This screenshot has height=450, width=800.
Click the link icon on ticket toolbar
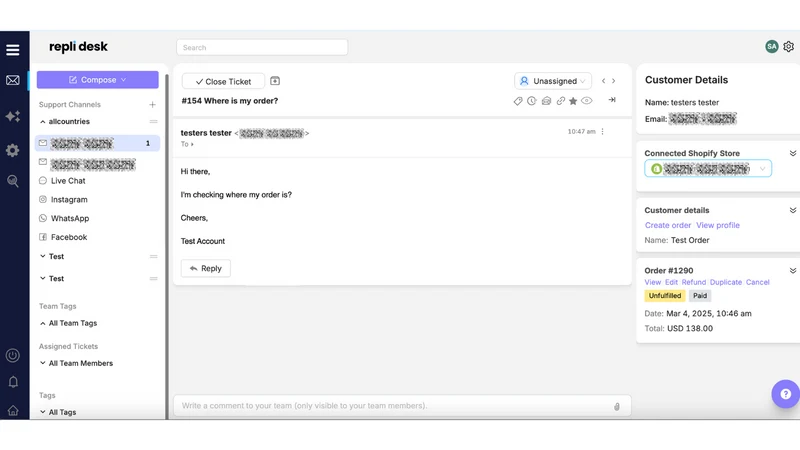point(560,101)
